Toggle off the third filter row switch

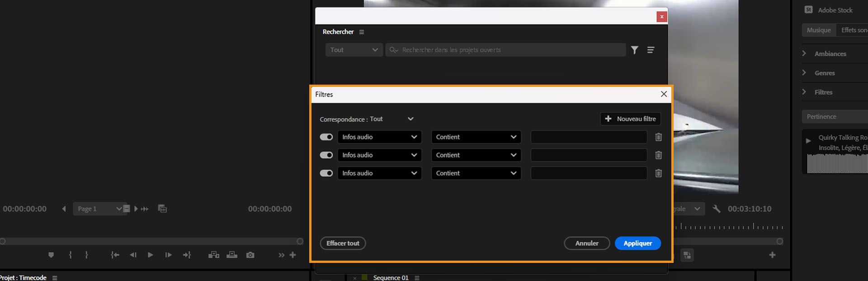pyautogui.click(x=326, y=173)
